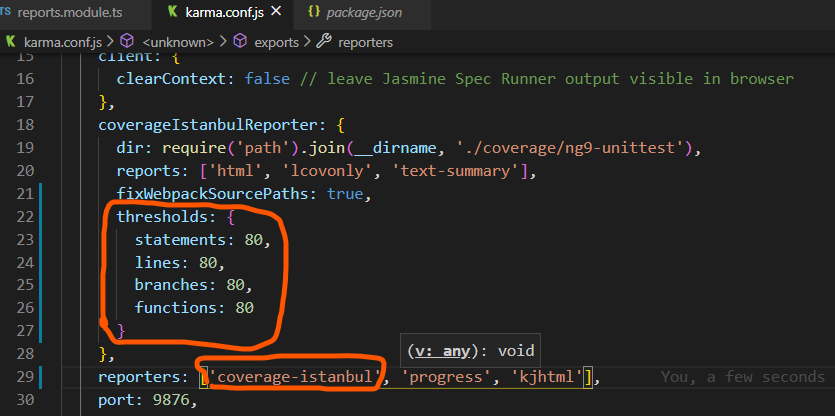Open the reporters breadcrumb dropdown
Screen dimensions: 835x416
(365, 42)
